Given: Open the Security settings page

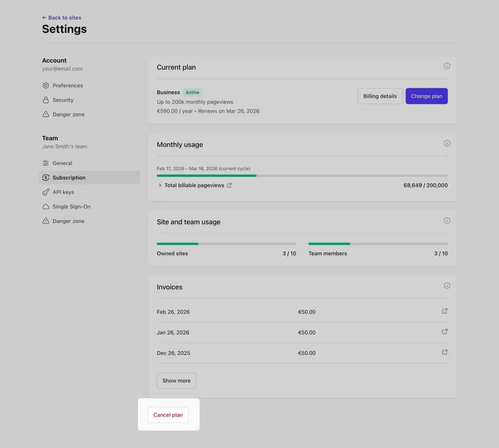Looking at the screenshot, I should click(63, 100).
